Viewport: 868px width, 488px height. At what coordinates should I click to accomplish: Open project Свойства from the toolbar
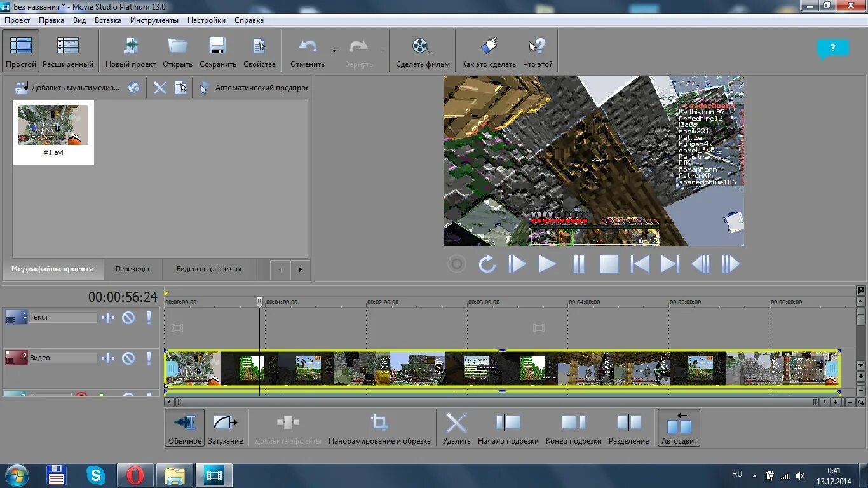coord(259,52)
